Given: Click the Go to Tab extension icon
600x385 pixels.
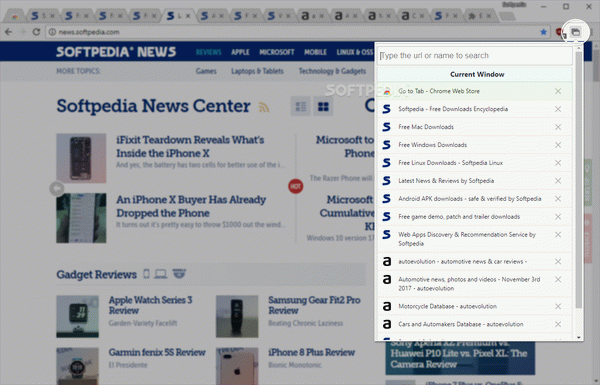Looking at the screenshot, I should [x=576, y=32].
